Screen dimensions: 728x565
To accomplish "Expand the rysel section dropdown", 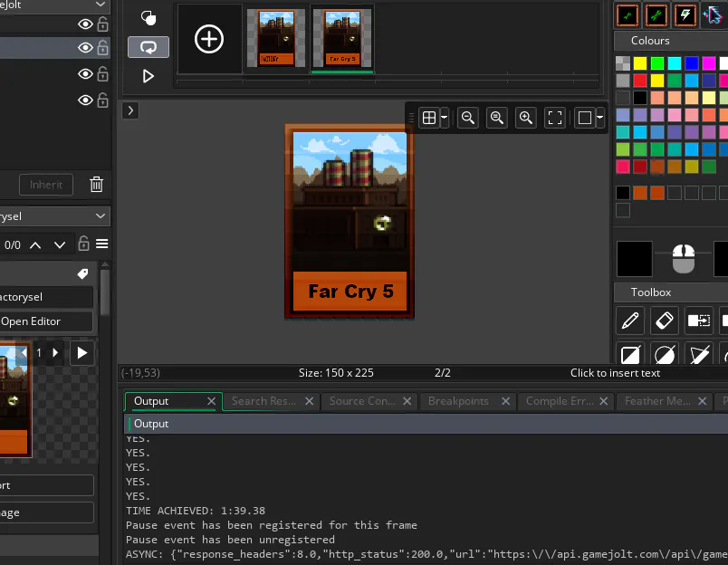I will (x=101, y=216).
